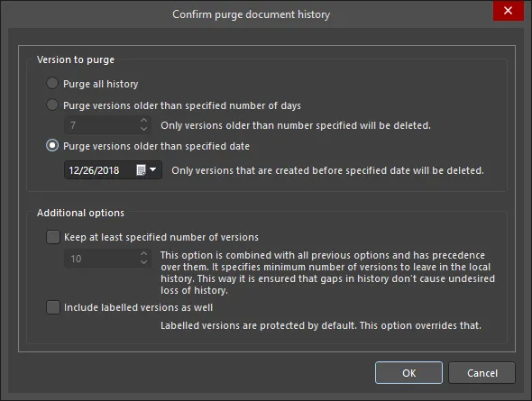Open the calendar icon in date field
Viewport: 532px width, 401px height.
coord(141,170)
